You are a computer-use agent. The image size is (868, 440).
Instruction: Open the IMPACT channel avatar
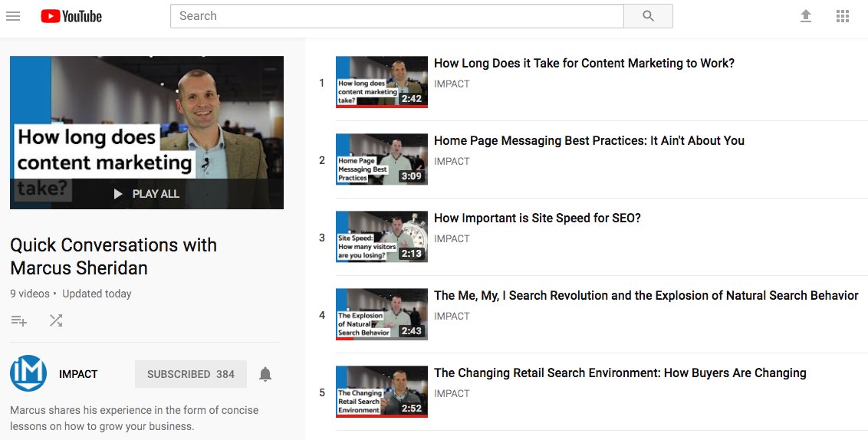pos(28,373)
